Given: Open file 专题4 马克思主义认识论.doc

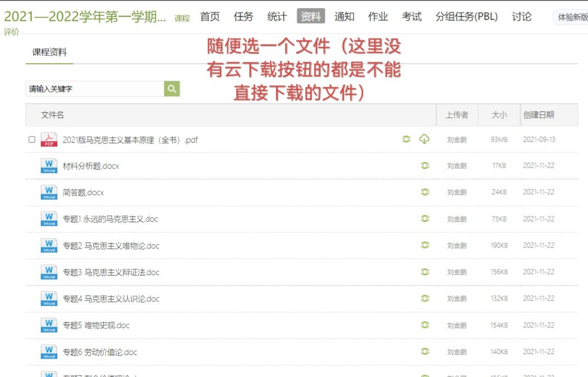Looking at the screenshot, I should pos(111,299).
